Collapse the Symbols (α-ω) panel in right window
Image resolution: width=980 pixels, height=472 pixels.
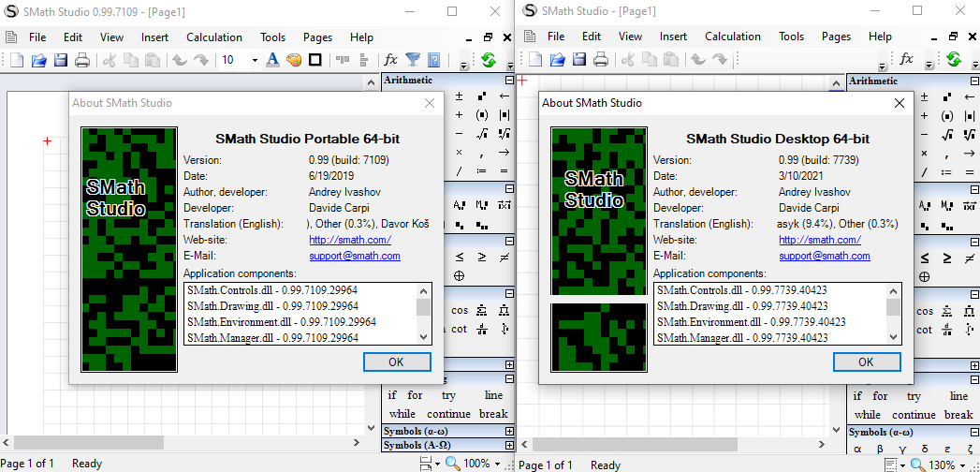973,433
